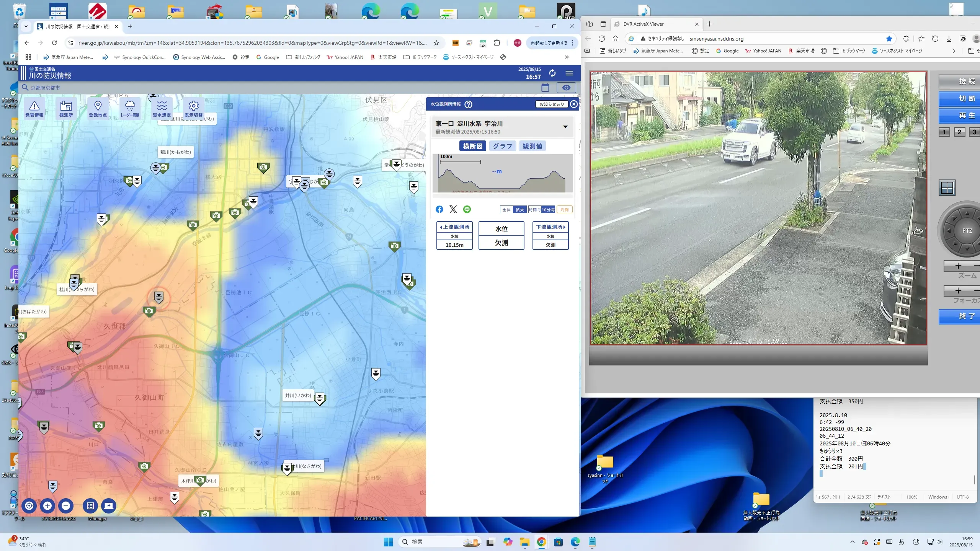The image size is (980, 551).
Task: Click the map zoom-in plus button
Action: 47,506
